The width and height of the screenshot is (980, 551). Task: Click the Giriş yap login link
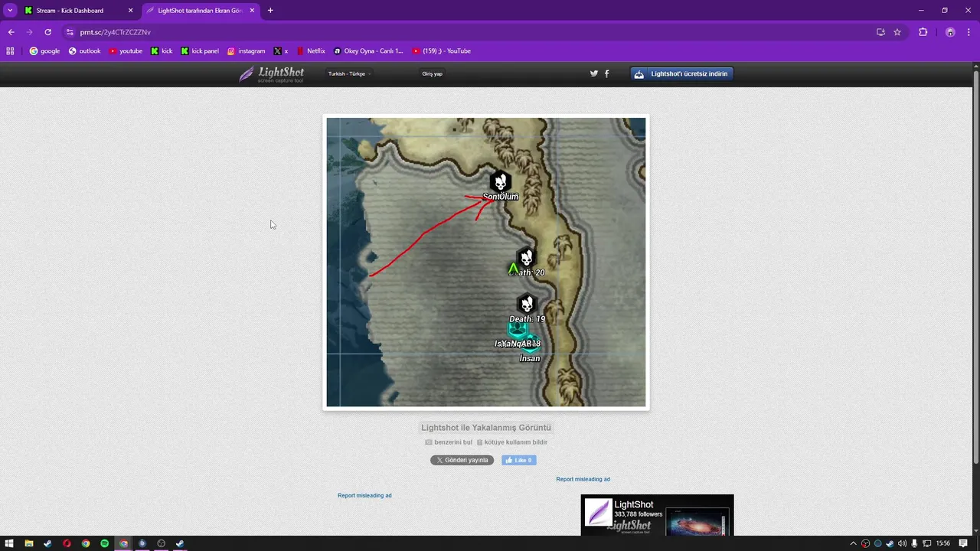pos(432,74)
